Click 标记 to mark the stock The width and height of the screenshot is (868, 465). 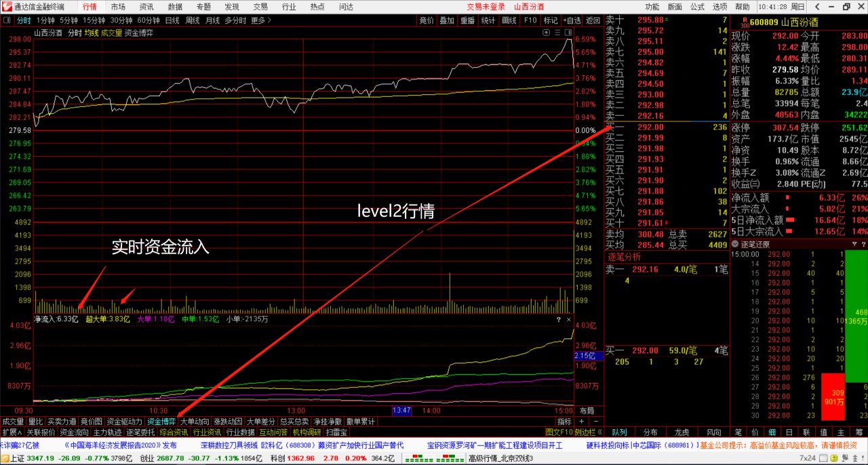(x=551, y=20)
